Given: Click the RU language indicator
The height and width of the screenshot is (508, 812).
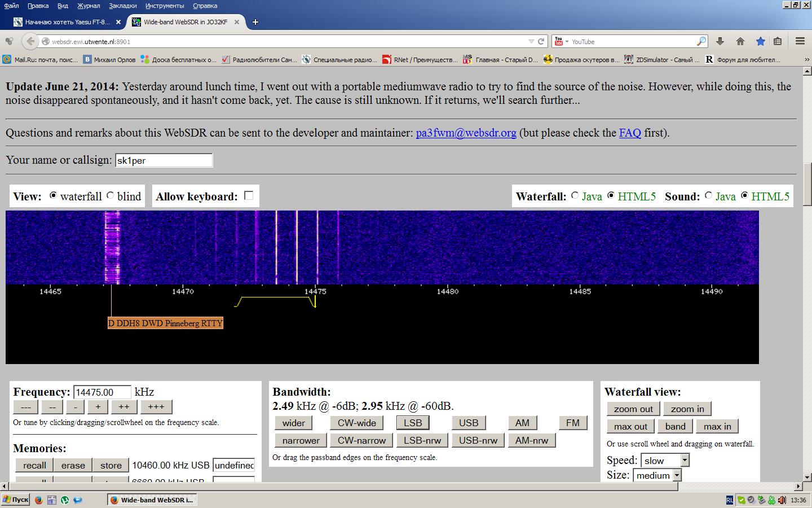Looking at the screenshot, I should [x=730, y=500].
